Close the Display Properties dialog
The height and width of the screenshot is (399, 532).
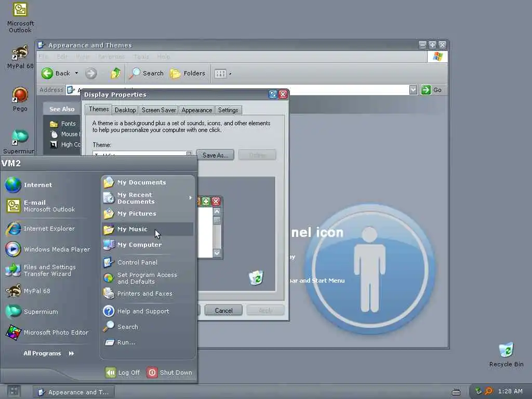283,95
